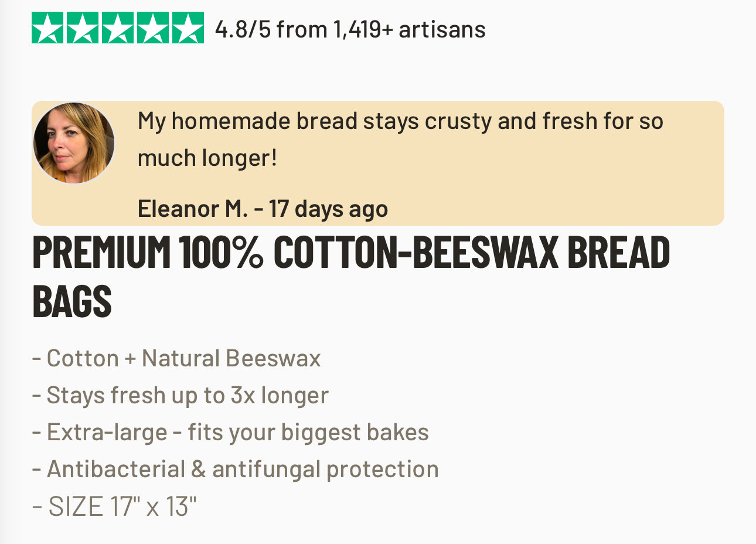
Task: Click the "much longer!" line of the review
Action: (207, 158)
